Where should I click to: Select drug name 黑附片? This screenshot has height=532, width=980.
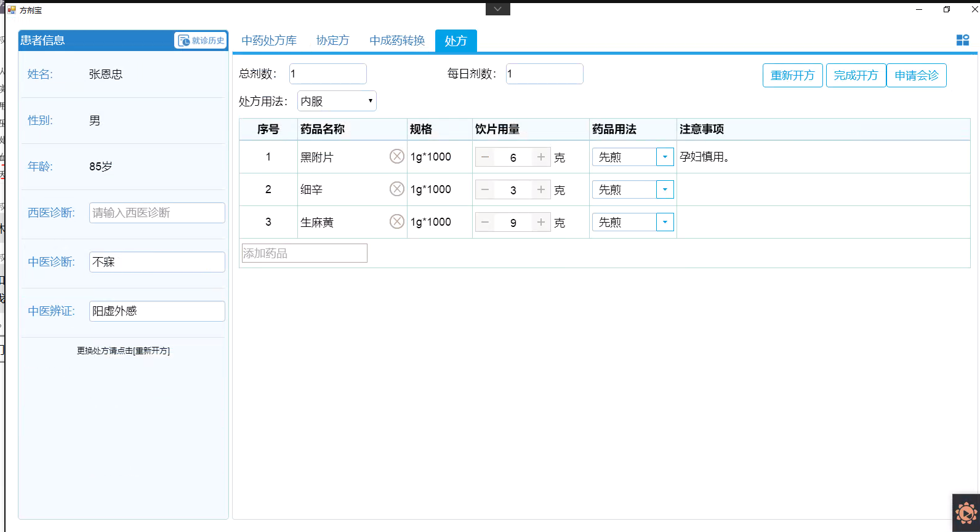pos(317,157)
